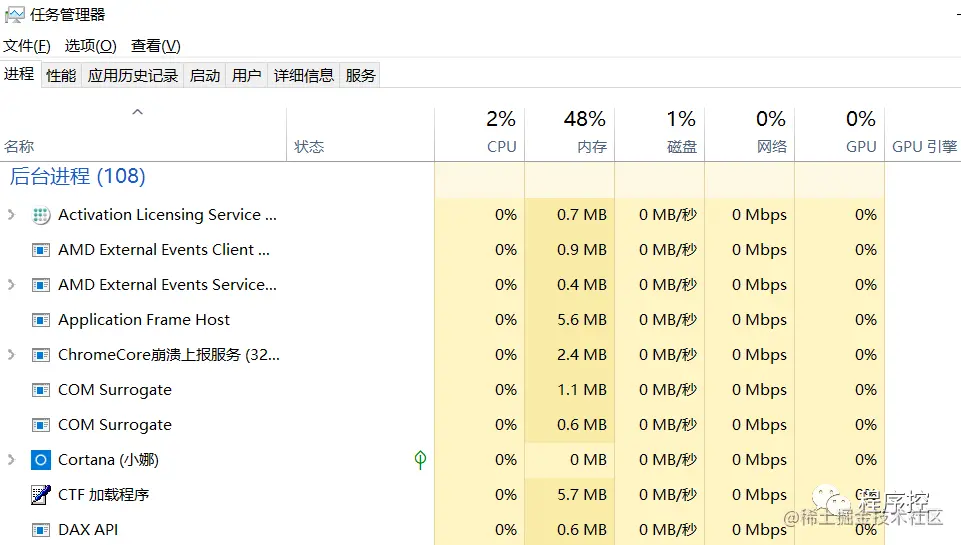Select the CTF 加载程序 row name

click(104, 494)
